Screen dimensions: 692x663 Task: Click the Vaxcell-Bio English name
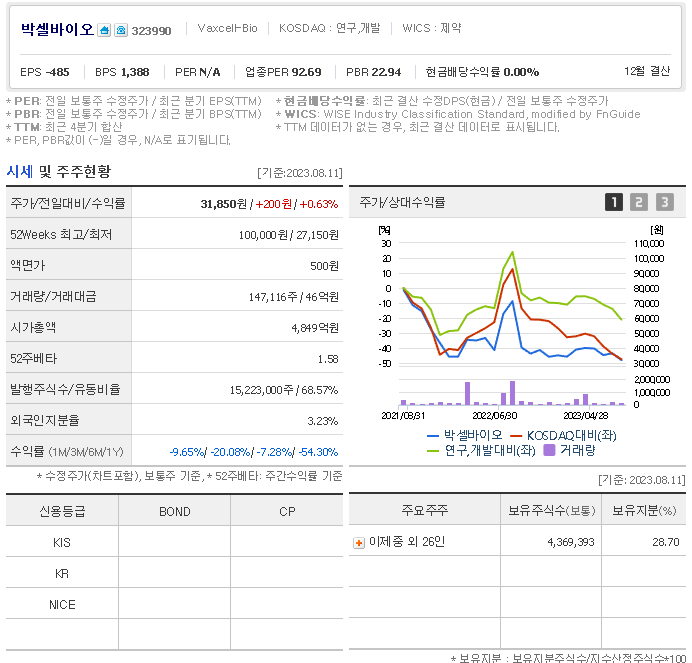click(227, 28)
